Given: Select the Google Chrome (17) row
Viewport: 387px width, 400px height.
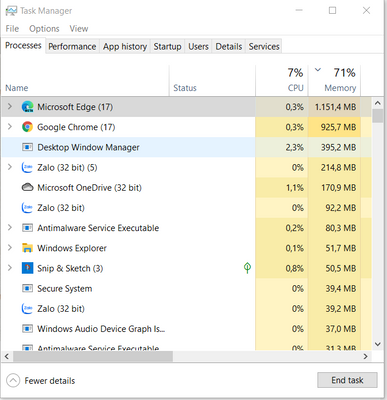Looking at the screenshot, I should coord(186,127).
